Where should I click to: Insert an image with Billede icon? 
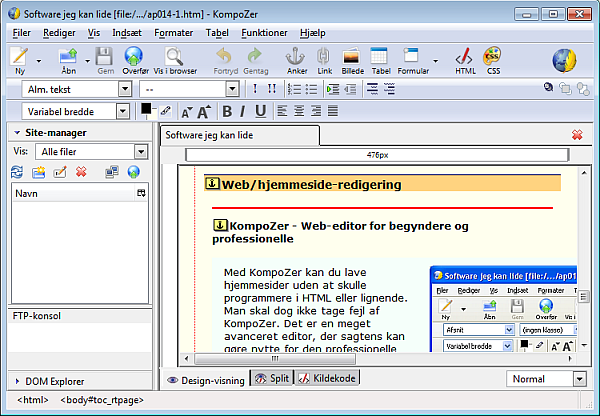pos(352,60)
